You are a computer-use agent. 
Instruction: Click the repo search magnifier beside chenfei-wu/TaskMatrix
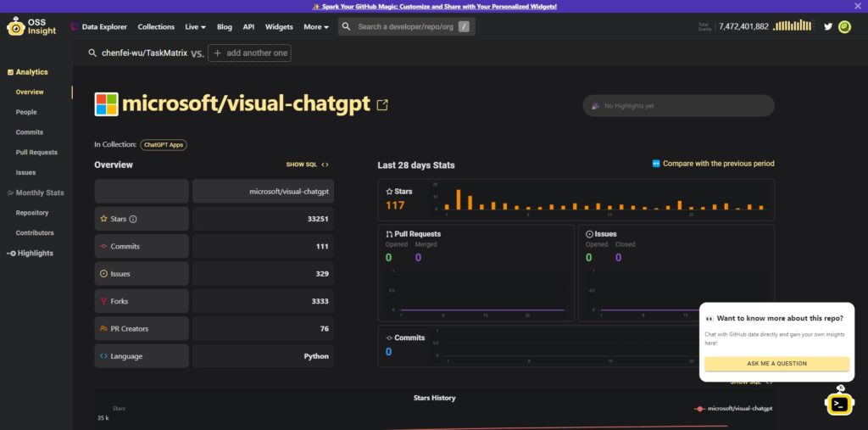pos(92,53)
